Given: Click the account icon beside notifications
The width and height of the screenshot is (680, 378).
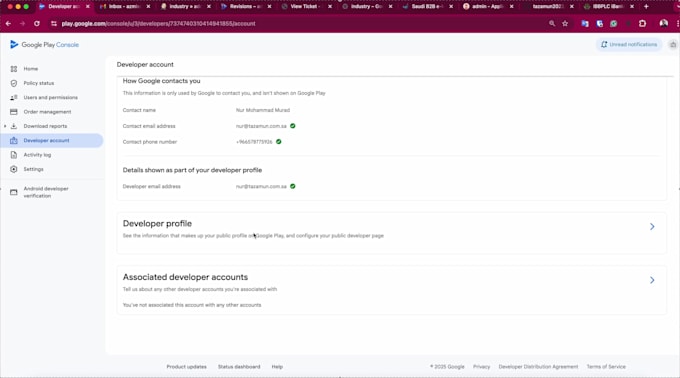Looking at the screenshot, I should click(673, 44).
